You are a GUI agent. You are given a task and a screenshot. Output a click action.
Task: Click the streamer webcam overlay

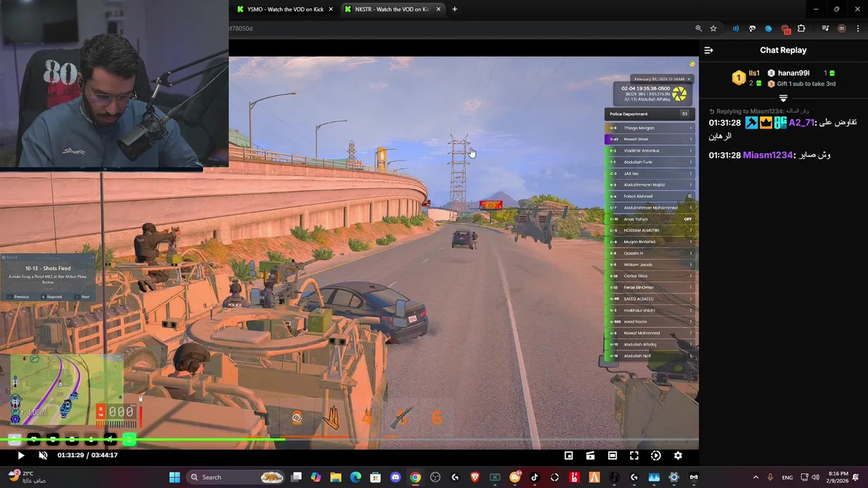click(x=114, y=83)
